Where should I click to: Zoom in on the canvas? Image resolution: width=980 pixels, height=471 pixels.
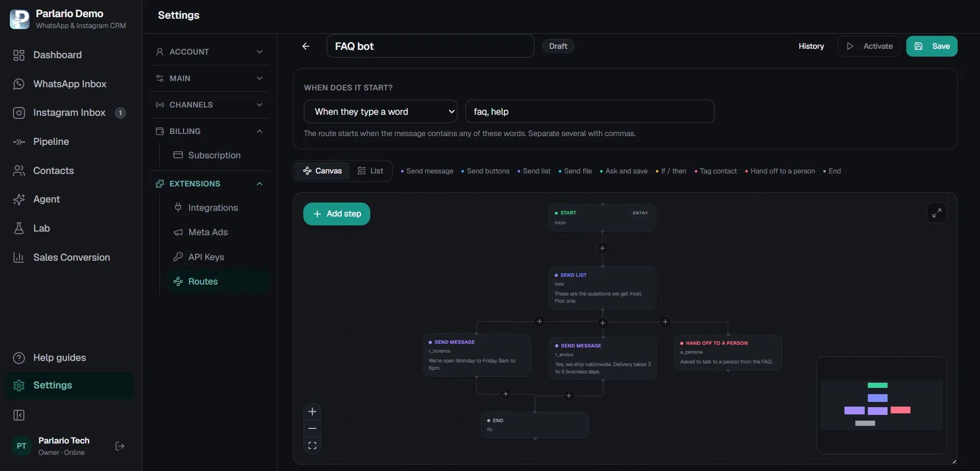pyautogui.click(x=312, y=412)
